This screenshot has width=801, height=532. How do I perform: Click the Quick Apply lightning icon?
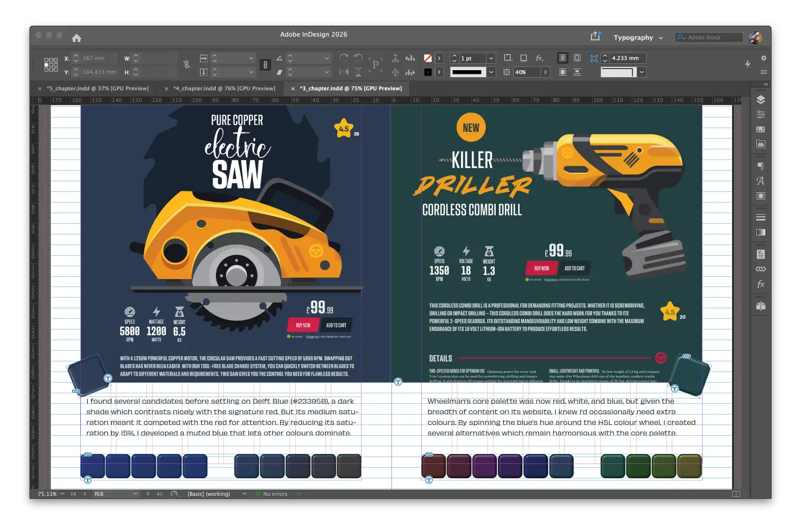tap(747, 64)
